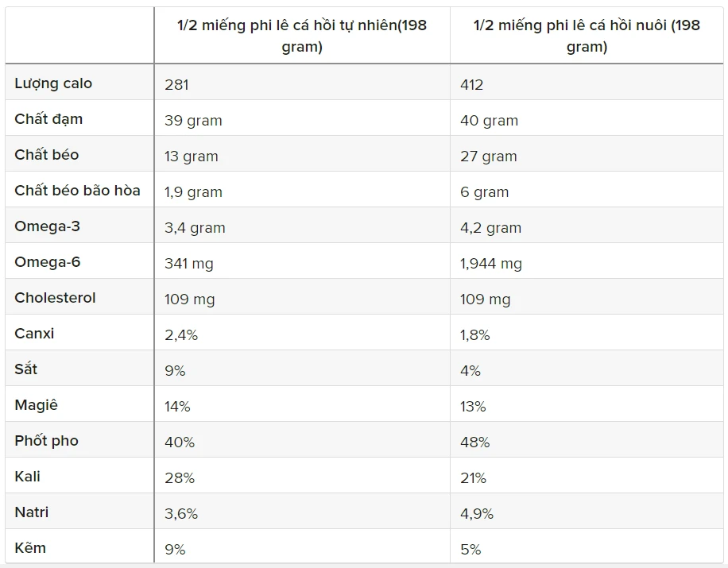Screen dimensions: 728x568
Task: Click the wild salmon column header
Action: click(302, 36)
